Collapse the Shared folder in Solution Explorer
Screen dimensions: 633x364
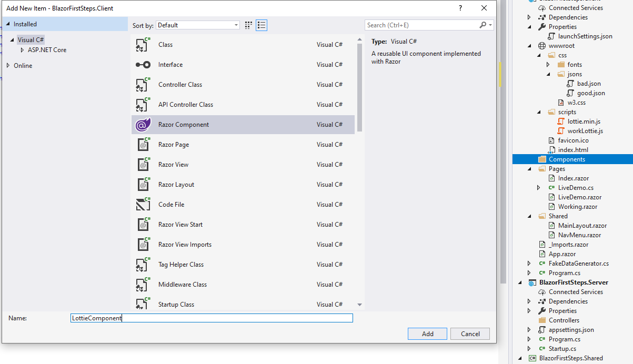pyautogui.click(x=529, y=216)
